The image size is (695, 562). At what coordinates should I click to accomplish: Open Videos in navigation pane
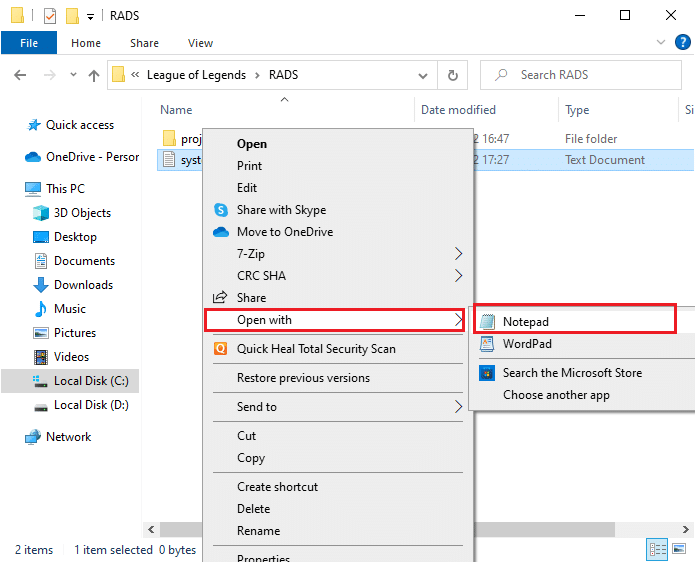pyautogui.click(x=61, y=356)
